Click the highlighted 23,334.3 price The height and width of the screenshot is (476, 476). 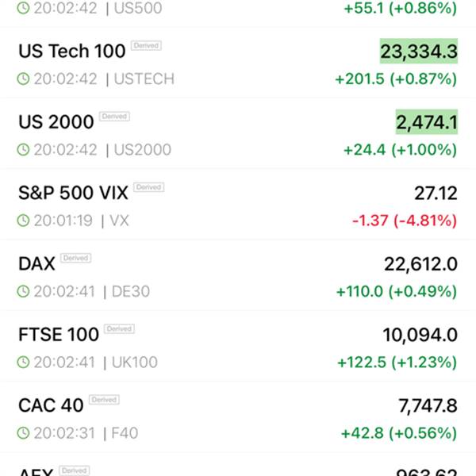coord(419,52)
